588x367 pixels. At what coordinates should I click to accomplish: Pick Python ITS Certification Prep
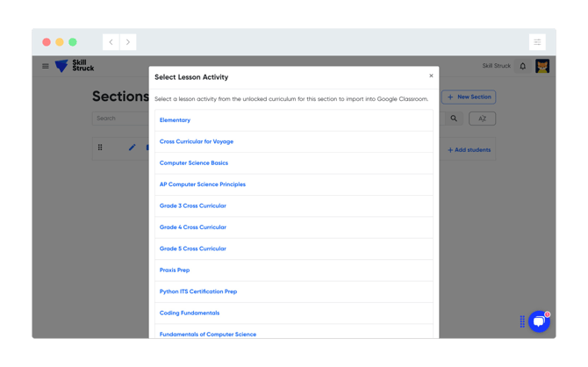tap(197, 291)
